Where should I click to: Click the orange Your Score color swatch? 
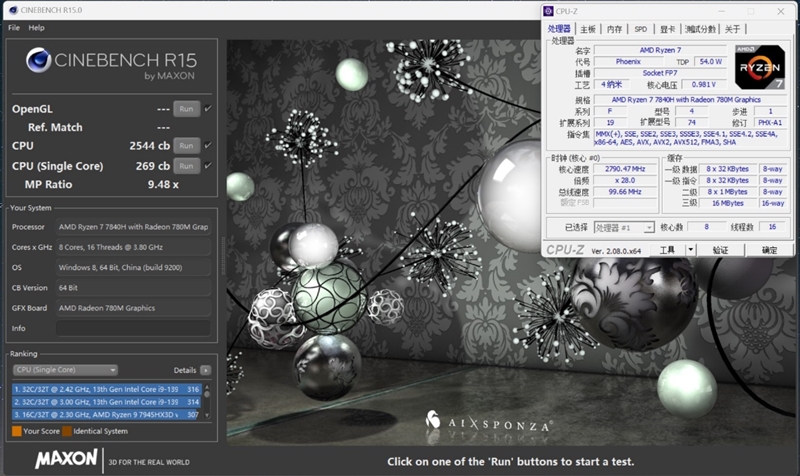point(16,431)
